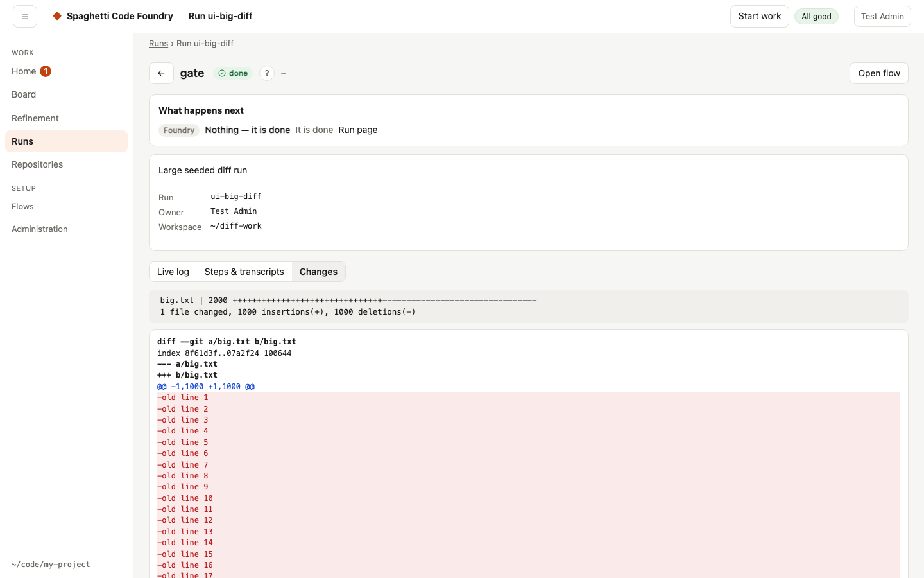Viewport: 924px width, 578px height.
Task: Click the '-old line 10' diff row
Action: pos(529,498)
